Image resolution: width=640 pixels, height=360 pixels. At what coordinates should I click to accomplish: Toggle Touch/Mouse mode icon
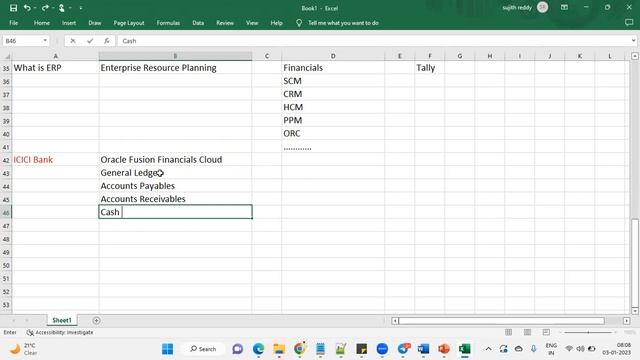(62, 8)
